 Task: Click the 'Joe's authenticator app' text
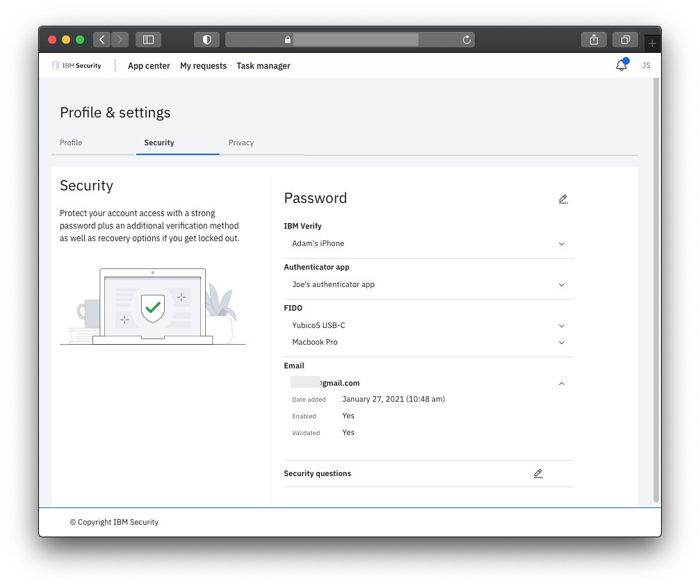click(333, 284)
